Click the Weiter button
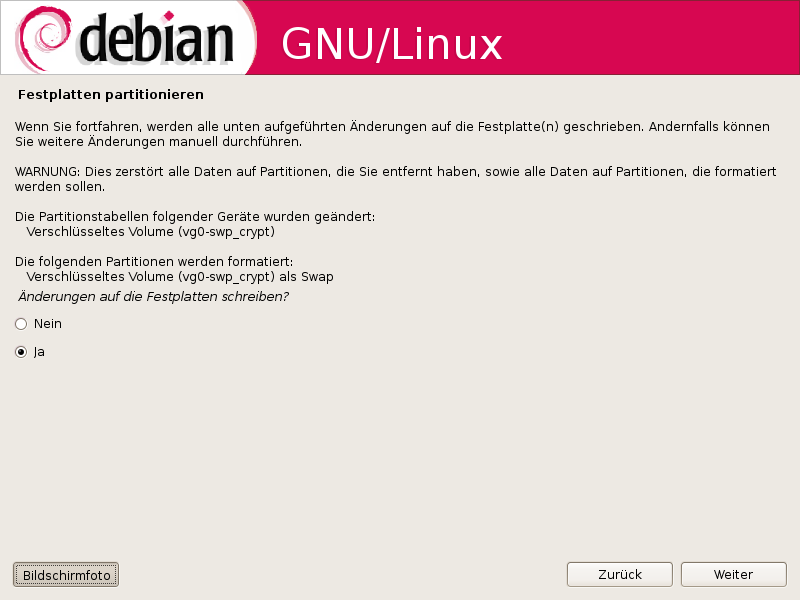 (733, 574)
